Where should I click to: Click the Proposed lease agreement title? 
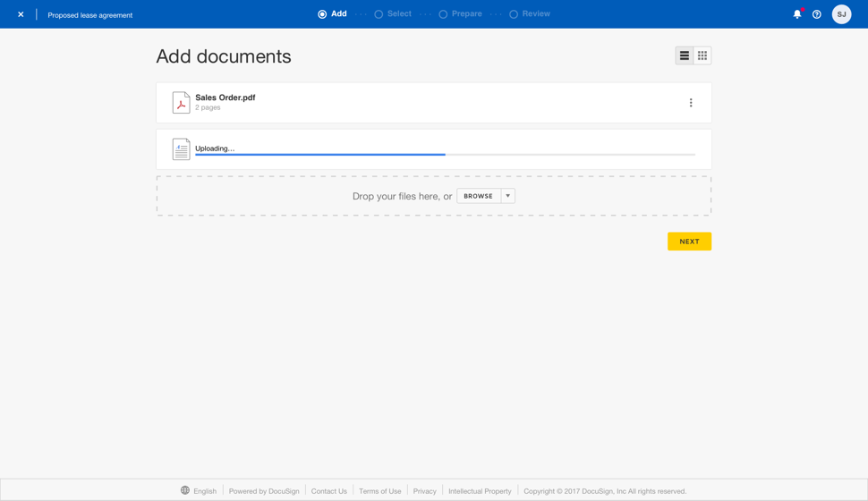coord(90,15)
